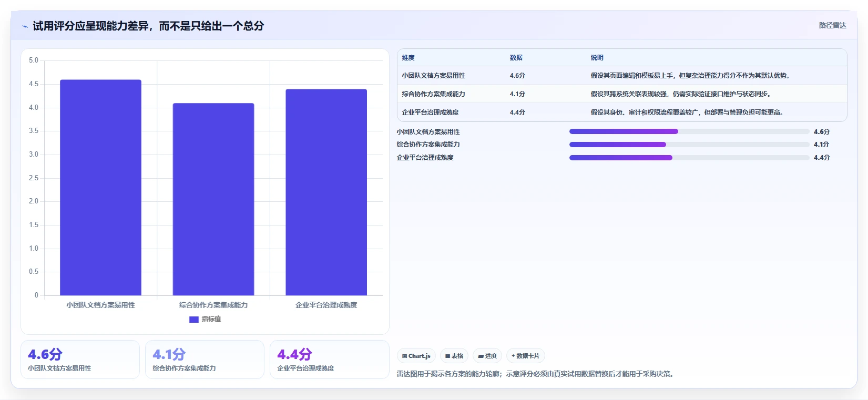The image size is (868, 400).
Task: Click the footnote beginning 雷达图用于揭示各方案的能力轮廓
Action: 536,374
